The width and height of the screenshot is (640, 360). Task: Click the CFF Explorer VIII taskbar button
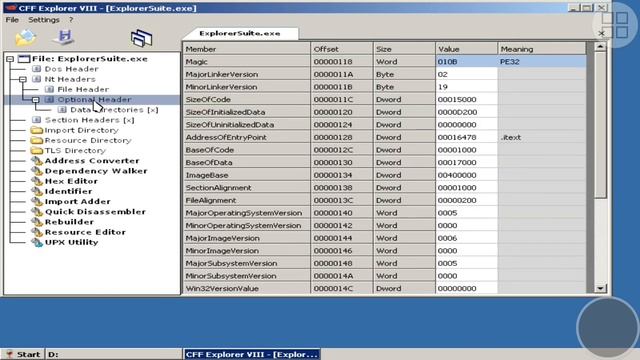click(251, 354)
